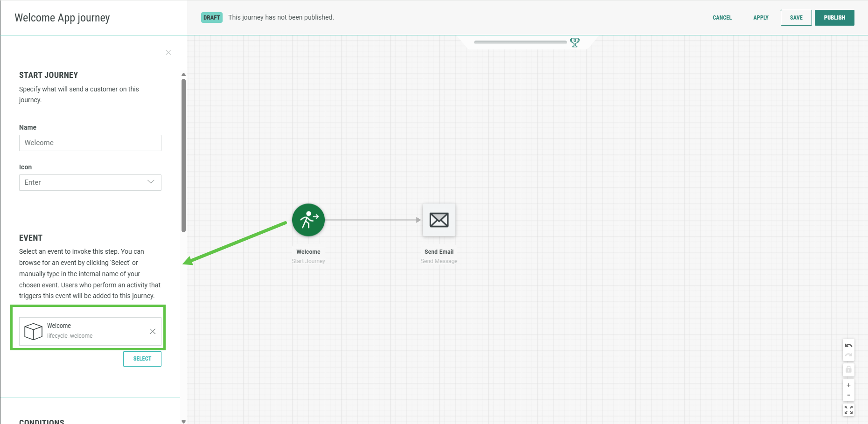Cancel editing the journey
The width and height of the screenshot is (868, 424).
721,18
